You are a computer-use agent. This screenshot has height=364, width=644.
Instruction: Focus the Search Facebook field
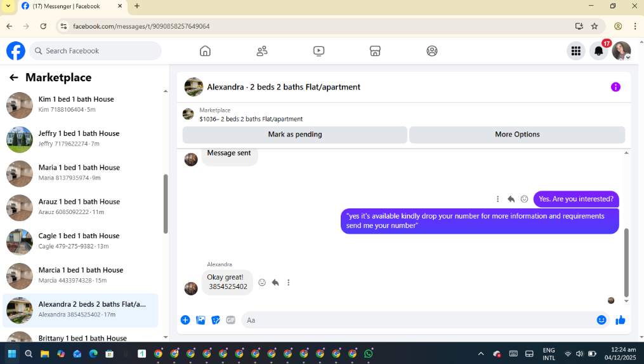pos(95,51)
